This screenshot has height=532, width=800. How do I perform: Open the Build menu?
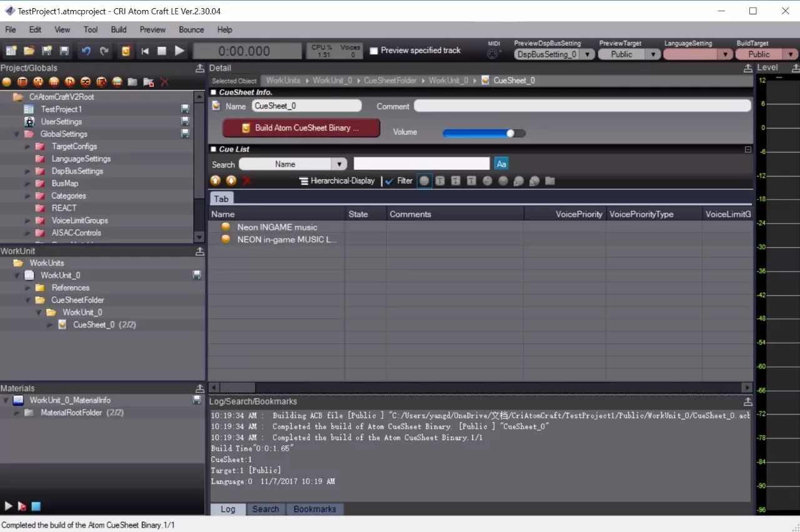[119, 29]
